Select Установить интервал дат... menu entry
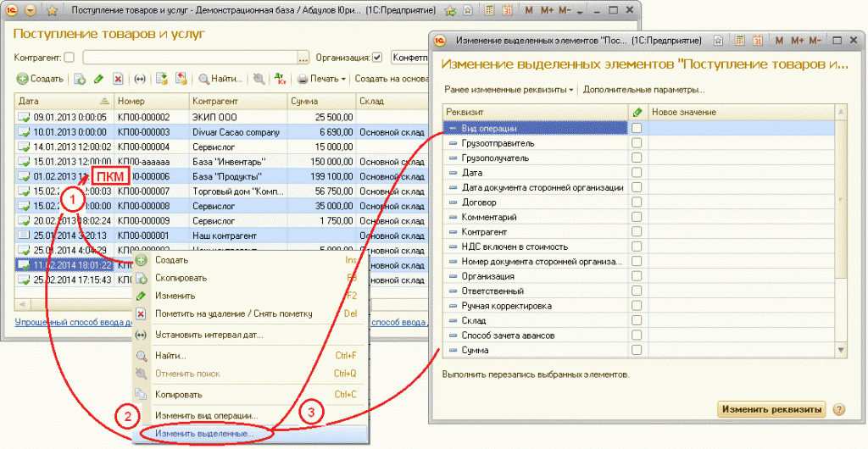The height and width of the screenshot is (449, 868). pos(209,335)
